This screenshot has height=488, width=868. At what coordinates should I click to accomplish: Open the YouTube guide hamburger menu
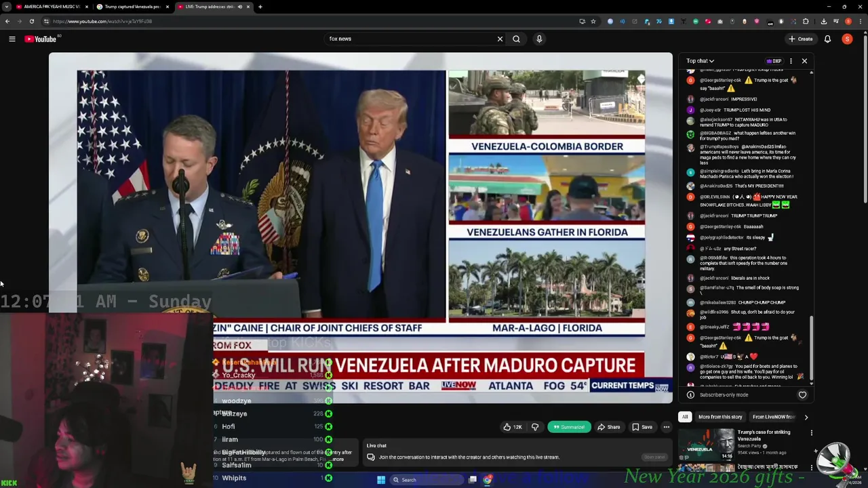(12, 39)
